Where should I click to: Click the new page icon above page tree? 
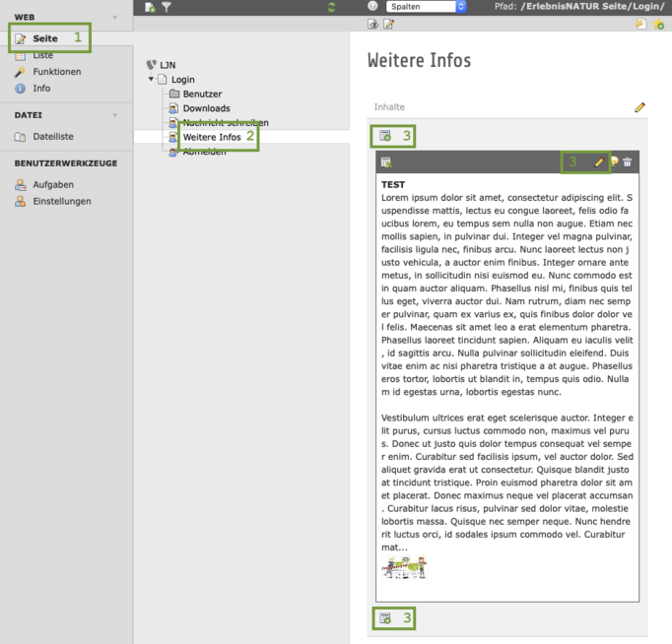tap(150, 7)
